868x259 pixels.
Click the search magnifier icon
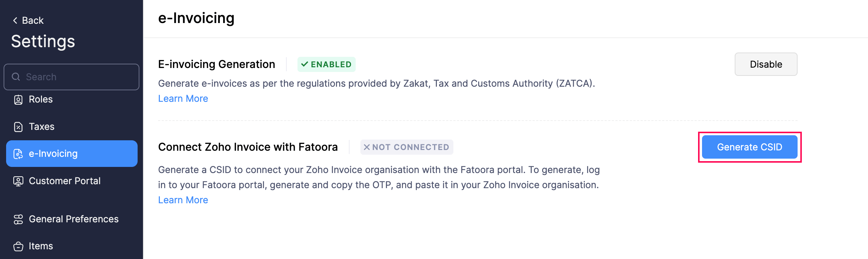tap(16, 77)
